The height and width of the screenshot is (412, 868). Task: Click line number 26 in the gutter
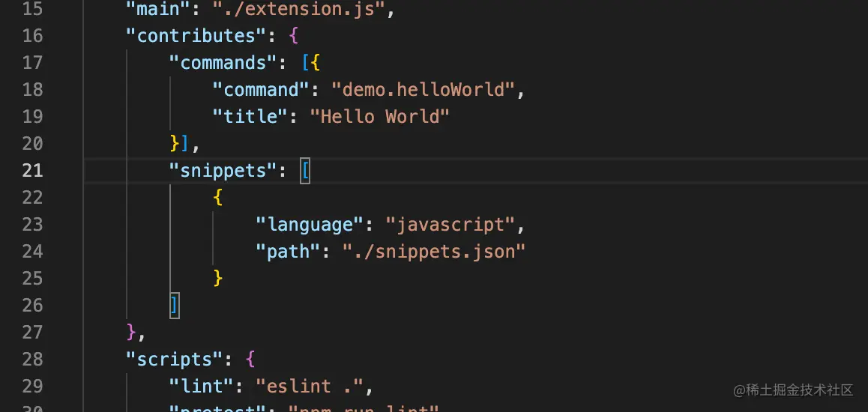point(32,306)
